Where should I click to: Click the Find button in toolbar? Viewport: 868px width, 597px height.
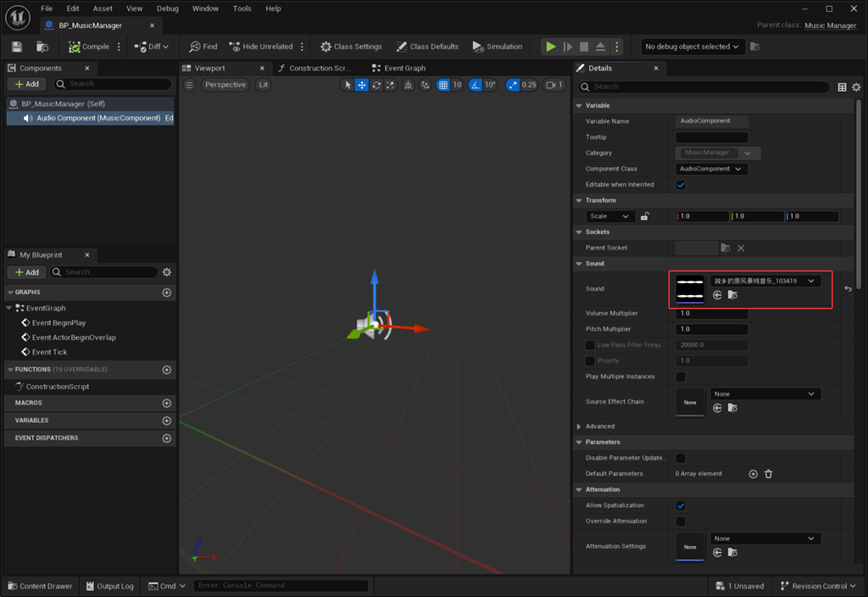point(203,47)
